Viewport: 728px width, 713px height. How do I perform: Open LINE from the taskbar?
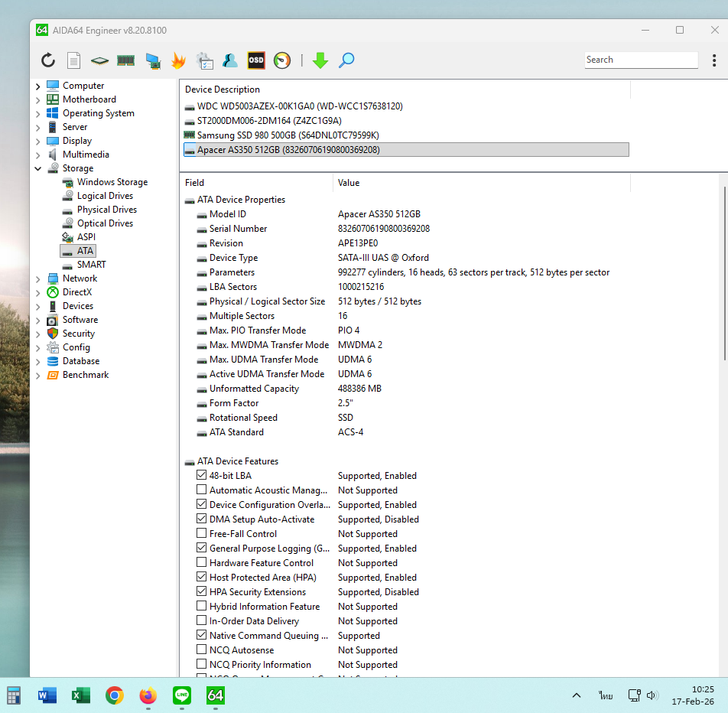coord(182,695)
